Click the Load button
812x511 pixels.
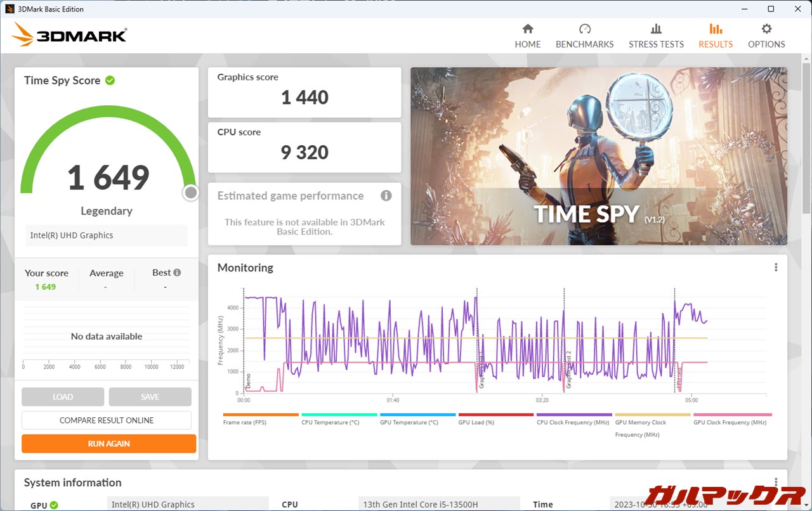pos(63,397)
